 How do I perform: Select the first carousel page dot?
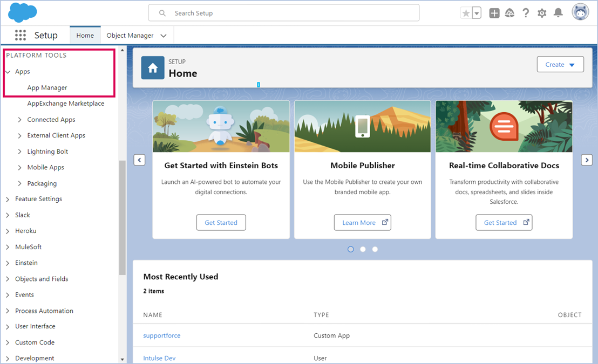351,249
